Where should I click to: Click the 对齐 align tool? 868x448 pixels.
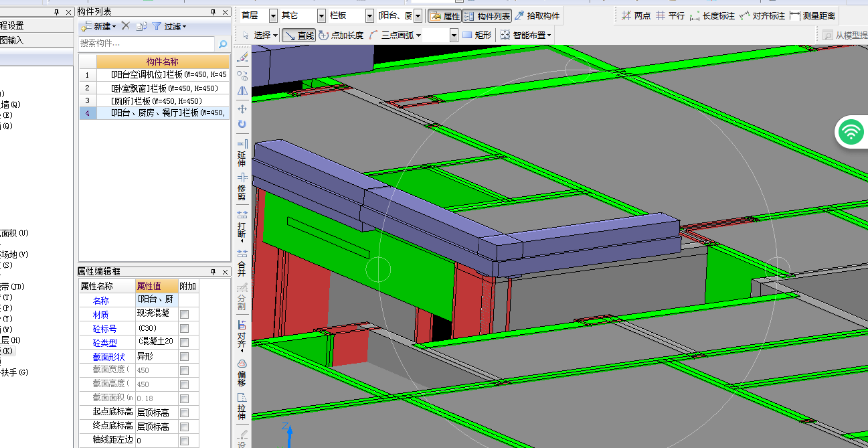242,335
